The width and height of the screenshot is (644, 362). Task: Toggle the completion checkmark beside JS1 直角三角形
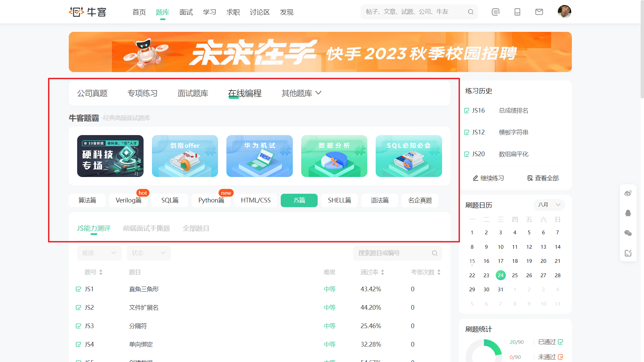78,289
